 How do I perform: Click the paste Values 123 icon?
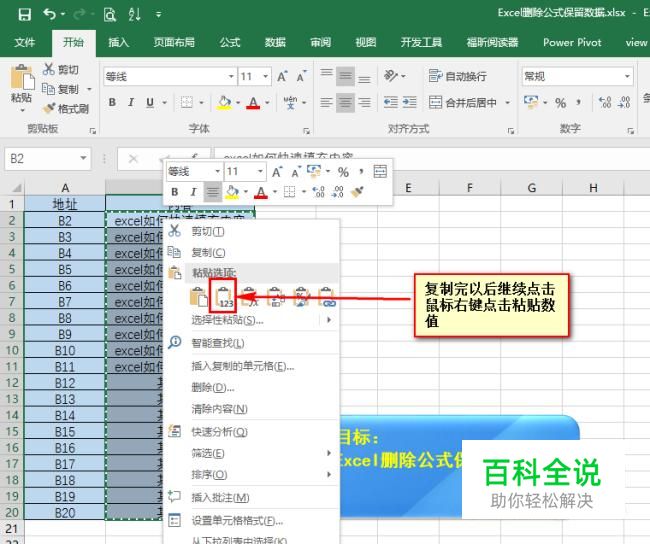224,297
